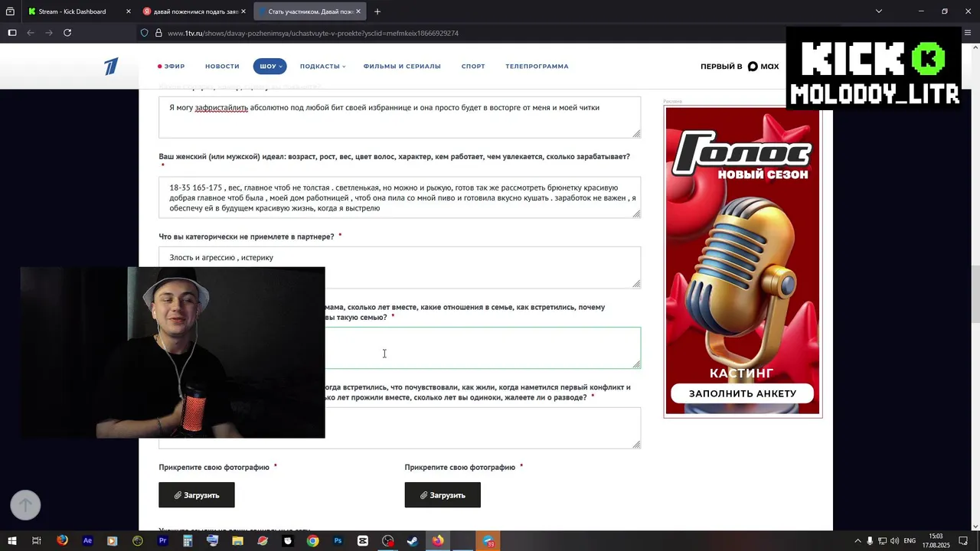Click the browser address bar URL

tap(312, 33)
